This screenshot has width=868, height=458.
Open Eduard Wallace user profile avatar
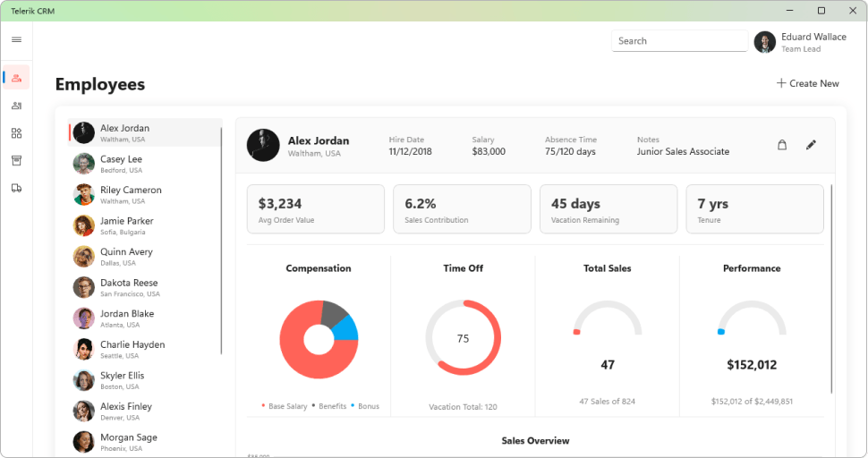(765, 42)
